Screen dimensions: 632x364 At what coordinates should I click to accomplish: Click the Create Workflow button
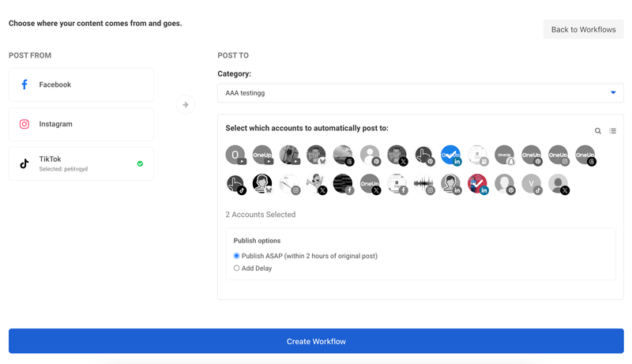[316, 341]
